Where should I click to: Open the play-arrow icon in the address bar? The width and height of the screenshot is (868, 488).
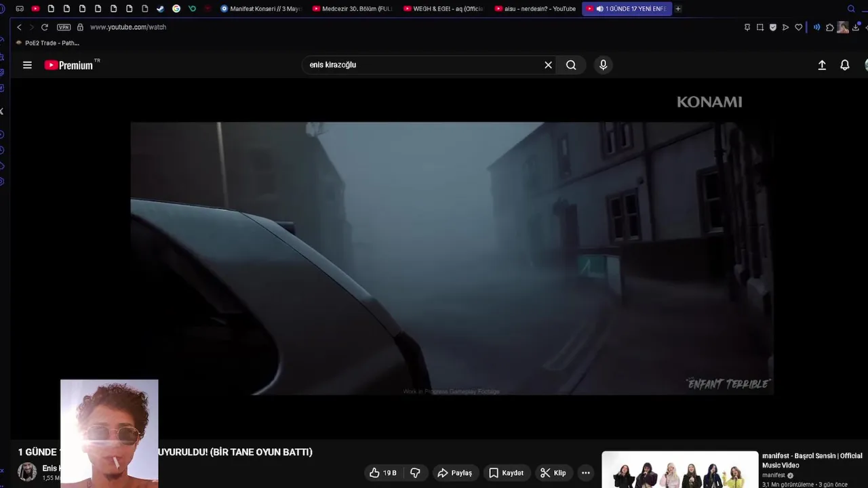point(786,27)
